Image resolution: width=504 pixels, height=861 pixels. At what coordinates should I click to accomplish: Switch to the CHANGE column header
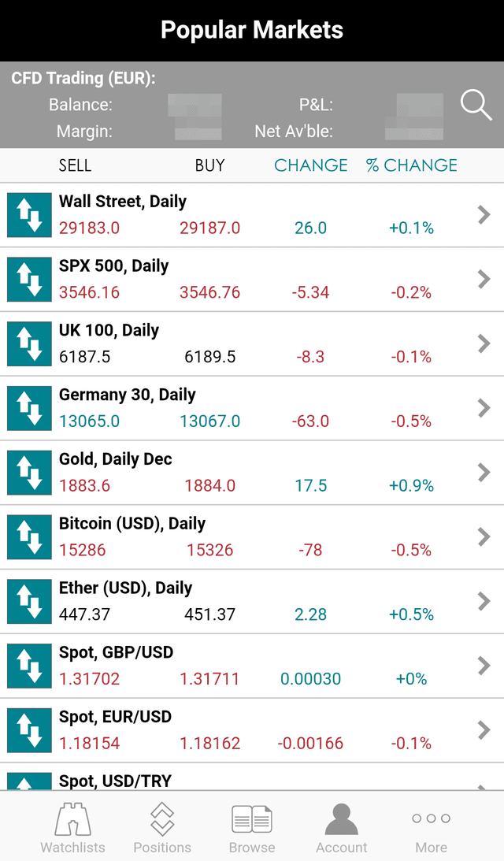pos(310,165)
